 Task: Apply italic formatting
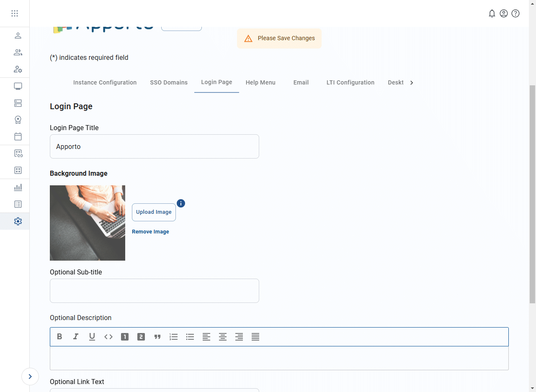tap(76, 336)
